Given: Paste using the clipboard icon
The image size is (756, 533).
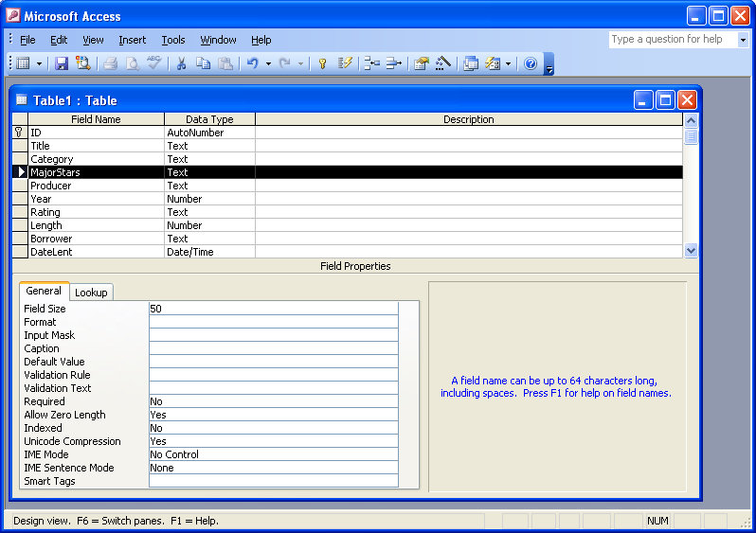Looking at the screenshot, I should tap(225, 63).
